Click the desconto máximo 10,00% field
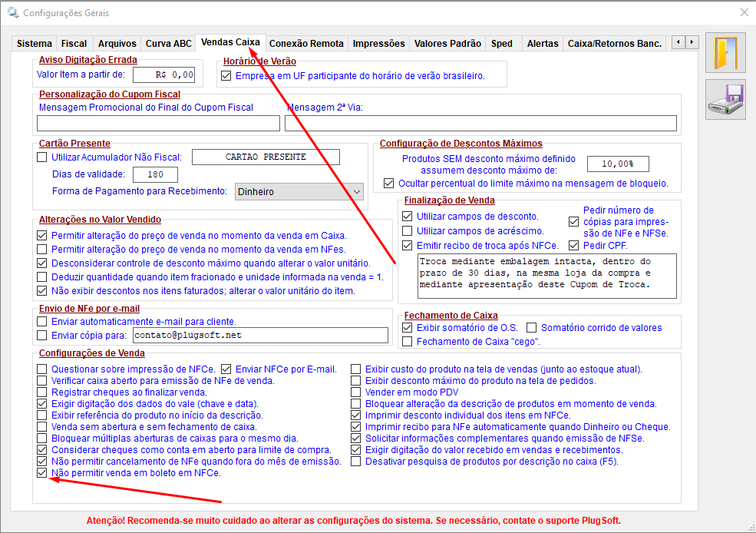The image size is (756, 533). coord(618,164)
